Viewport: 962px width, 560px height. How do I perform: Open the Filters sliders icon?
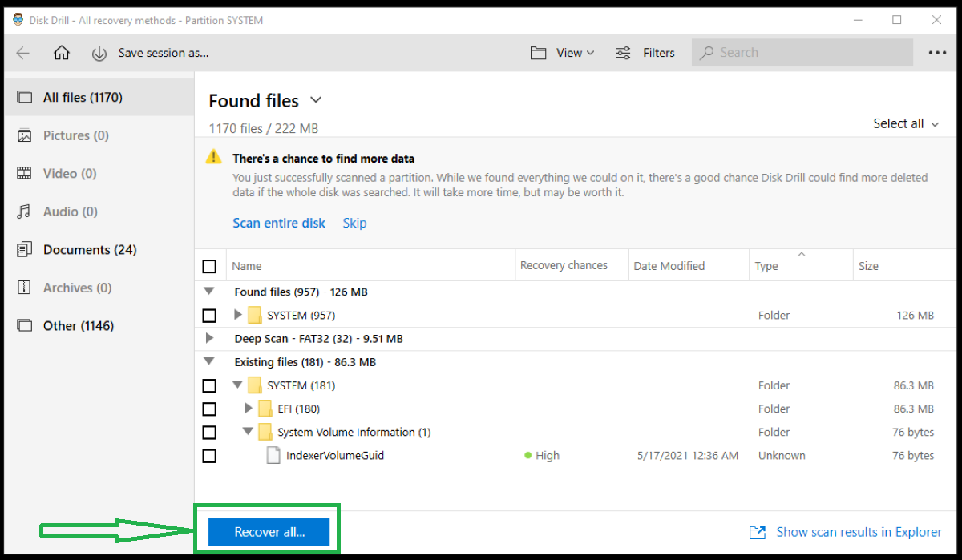point(623,53)
